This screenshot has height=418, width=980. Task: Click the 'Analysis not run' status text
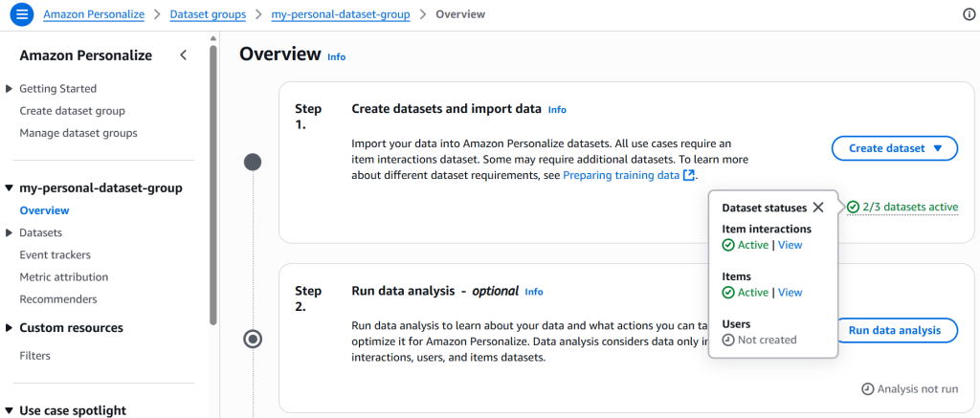click(918, 388)
